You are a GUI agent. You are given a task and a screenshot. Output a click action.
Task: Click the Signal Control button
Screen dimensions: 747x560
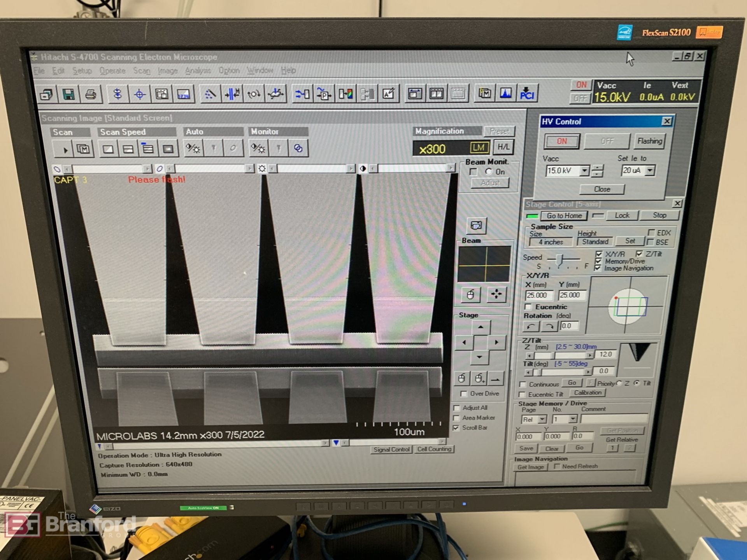(391, 450)
